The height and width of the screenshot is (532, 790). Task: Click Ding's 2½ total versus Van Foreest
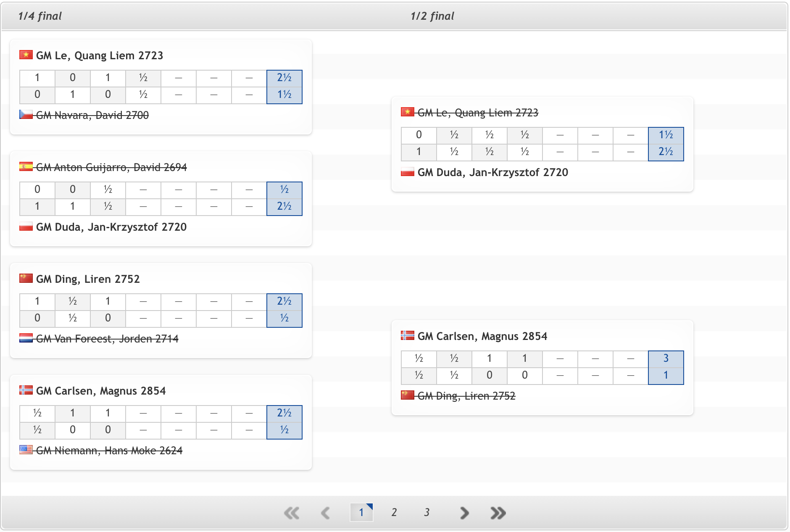284,302
